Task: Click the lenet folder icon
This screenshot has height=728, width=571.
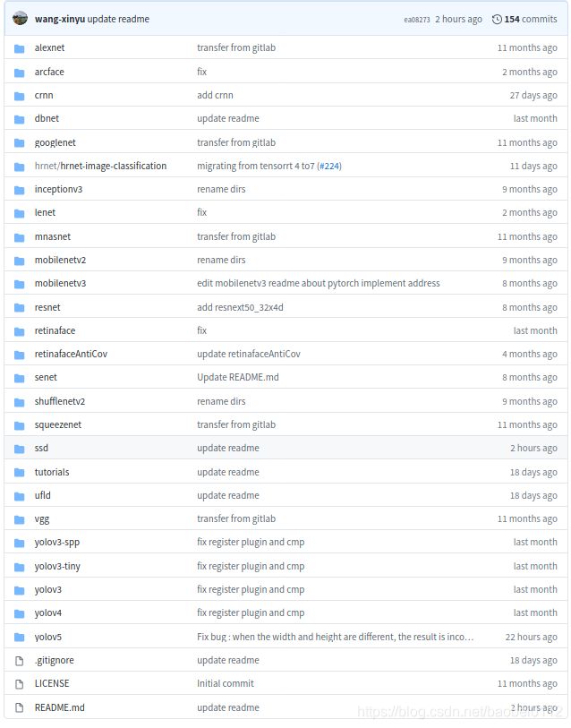Action: [19, 212]
